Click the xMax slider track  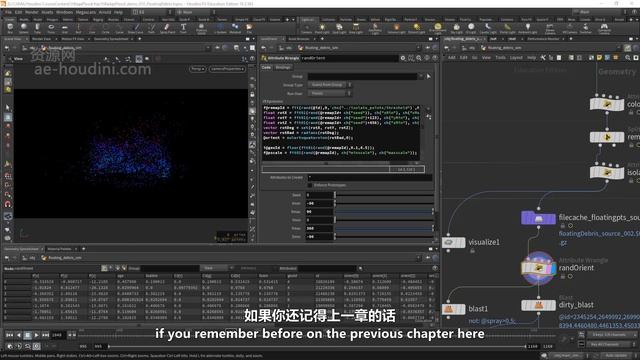(x=384, y=212)
